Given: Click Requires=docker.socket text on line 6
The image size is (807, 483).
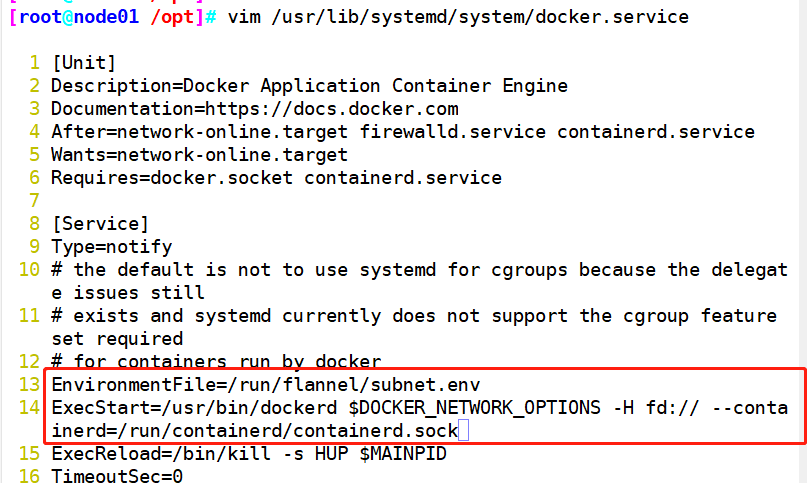Looking at the screenshot, I should pos(172,178).
